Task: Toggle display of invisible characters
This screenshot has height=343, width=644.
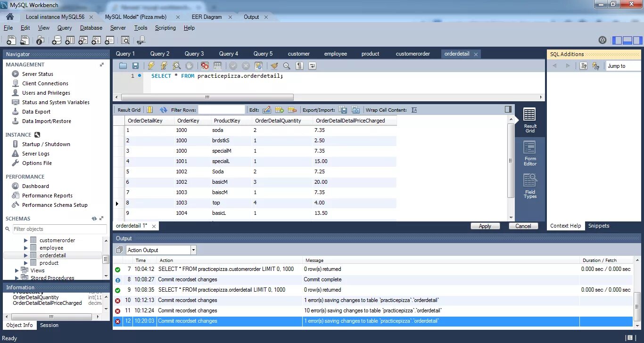Action: pyautogui.click(x=299, y=66)
